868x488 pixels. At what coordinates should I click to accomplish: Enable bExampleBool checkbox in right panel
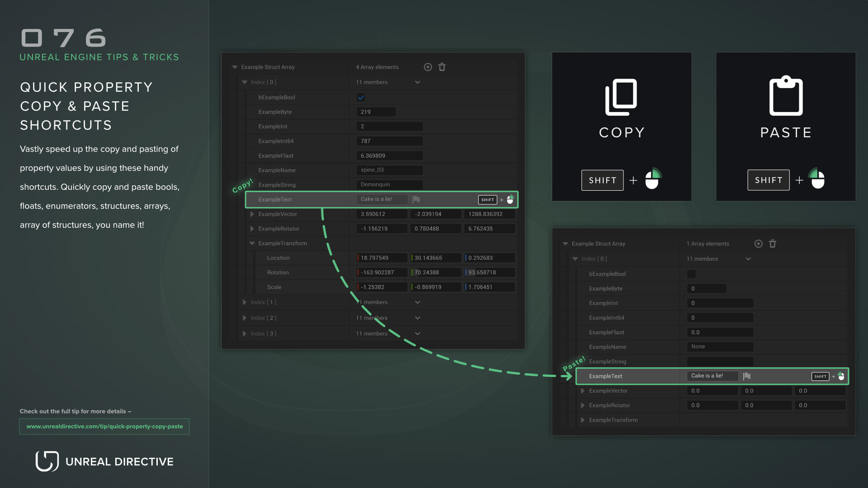(691, 274)
